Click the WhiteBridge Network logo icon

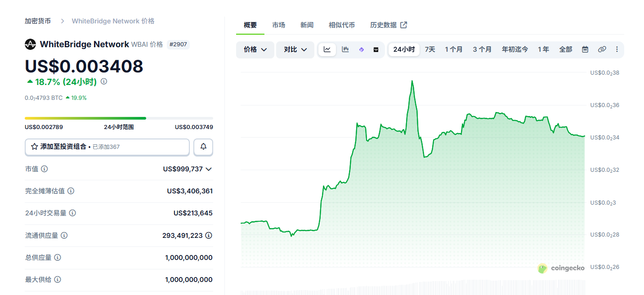[x=30, y=44]
